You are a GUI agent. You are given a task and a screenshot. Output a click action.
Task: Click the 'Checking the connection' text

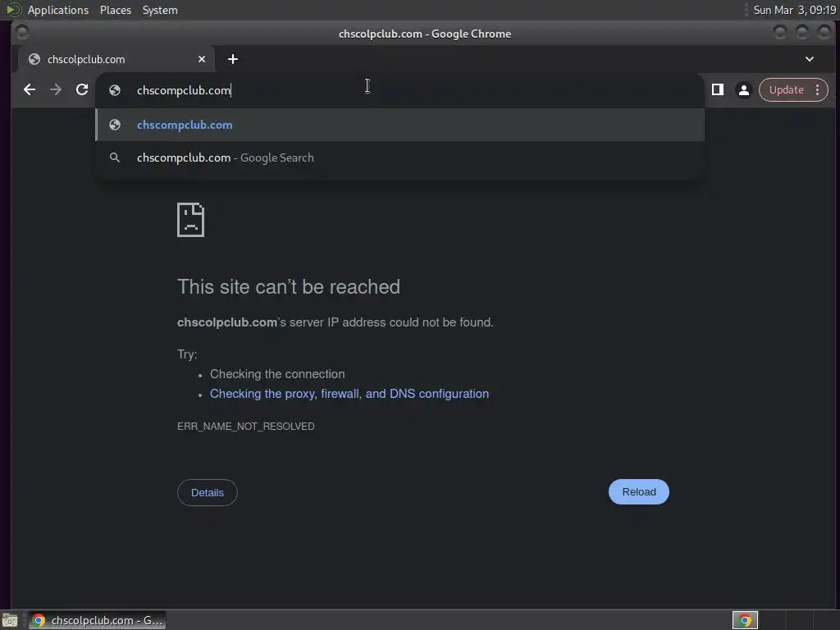(x=277, y=374)
